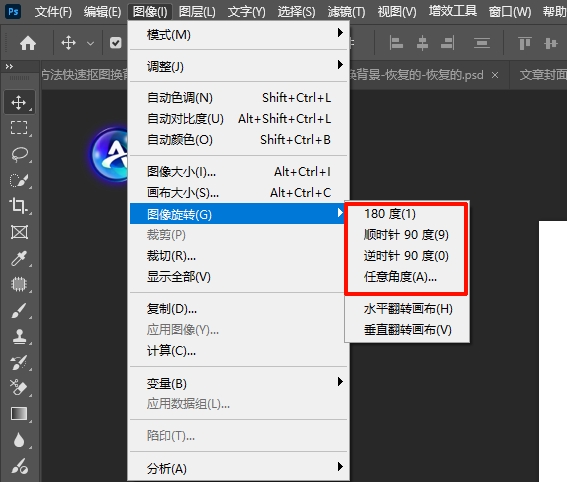This screenshot has width=567, height=482.
Task: Expand the 调整(J) submenu
Action: (238, 66)
